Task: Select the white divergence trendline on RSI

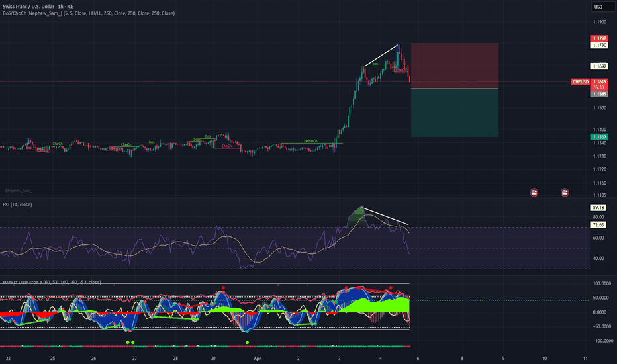Action: (x=385, y=216)
